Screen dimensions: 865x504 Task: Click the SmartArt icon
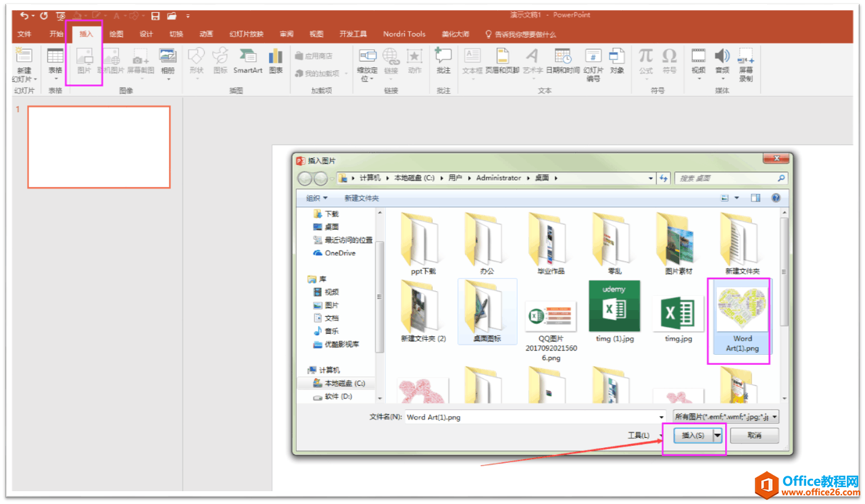tap(247, 59)
